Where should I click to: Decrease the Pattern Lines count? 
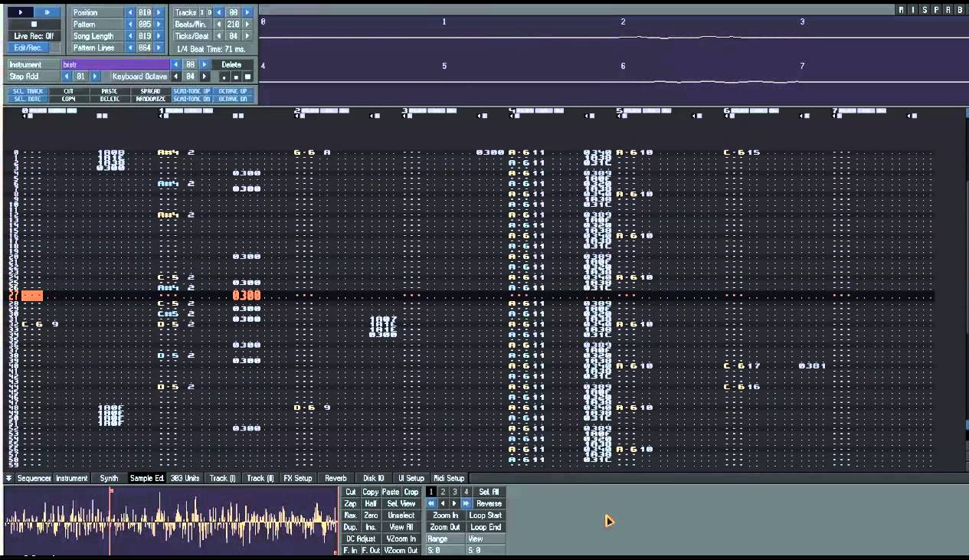click(x=130, y=47)
